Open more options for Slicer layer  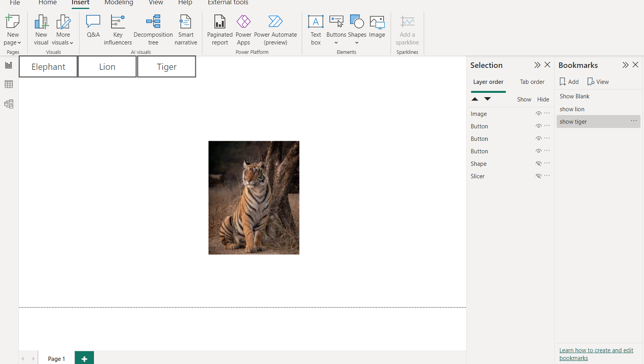(x=547, y=176)
